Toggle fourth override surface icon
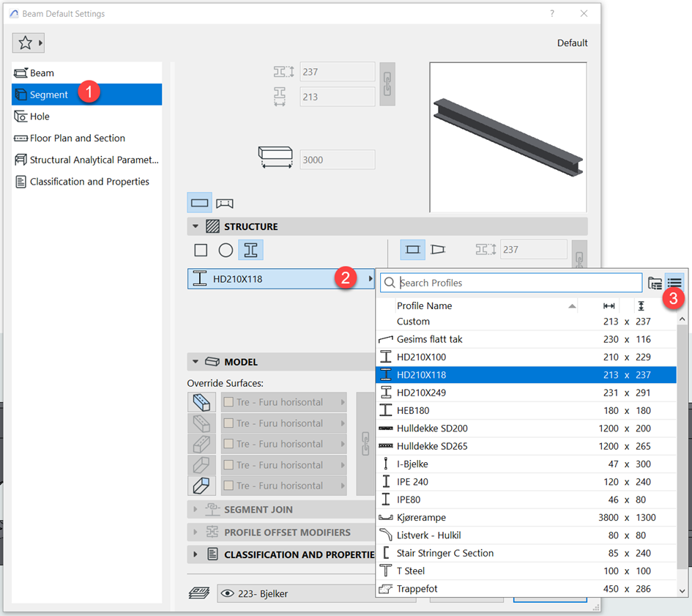The height and width of the screenshot is (616, 692). (201, 465)
